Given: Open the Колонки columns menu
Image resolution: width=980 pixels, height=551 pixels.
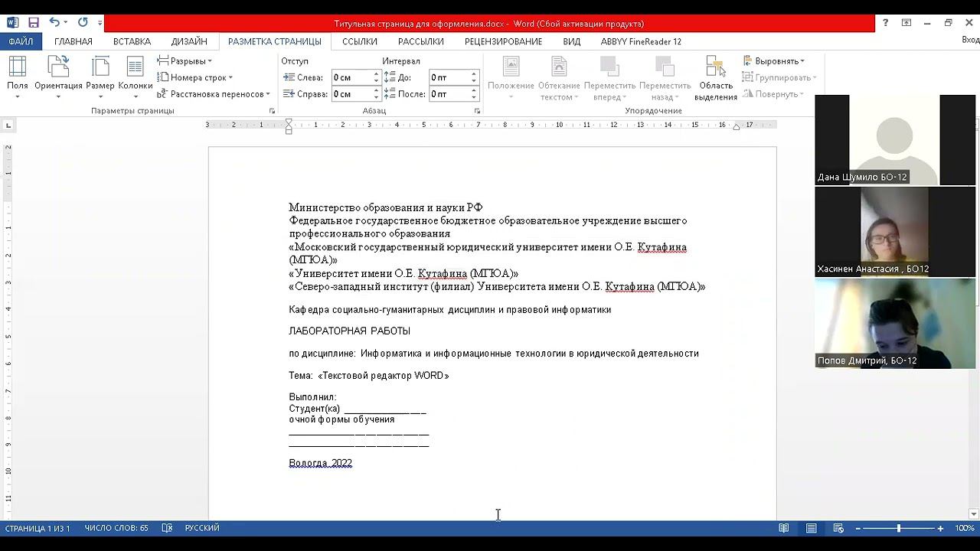Looking at the screenshot, I should pyautogui.click(x=136, y=78).
